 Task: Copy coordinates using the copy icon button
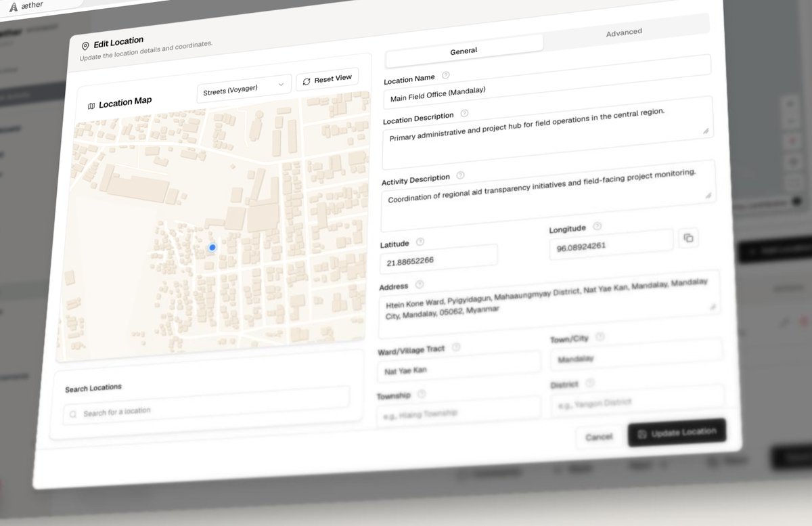pos(688,238)
